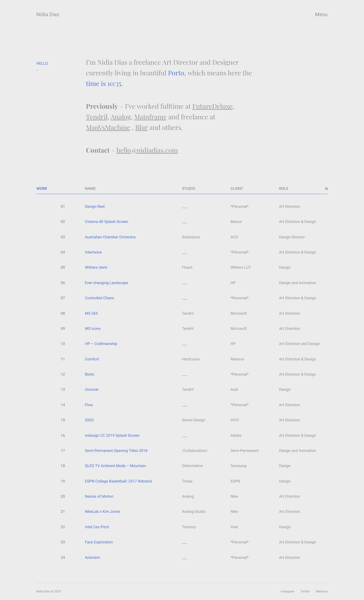Open the Menu in header
Image resolution: width=364 pixels, height=600 pixels.
(x=321, y=15)
